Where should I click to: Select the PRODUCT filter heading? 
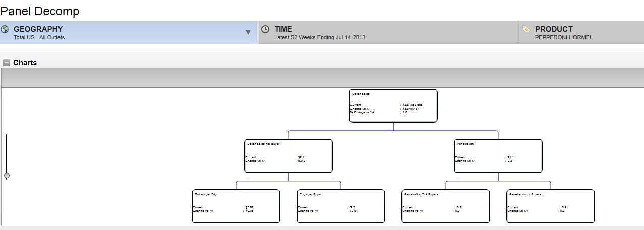click(553, 29)
